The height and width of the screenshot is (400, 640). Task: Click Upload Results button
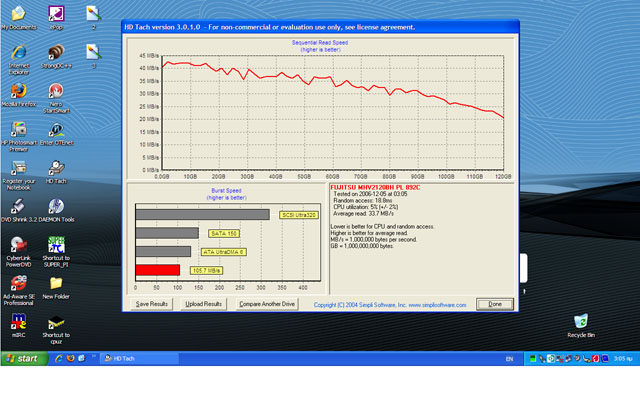(203, 304)
